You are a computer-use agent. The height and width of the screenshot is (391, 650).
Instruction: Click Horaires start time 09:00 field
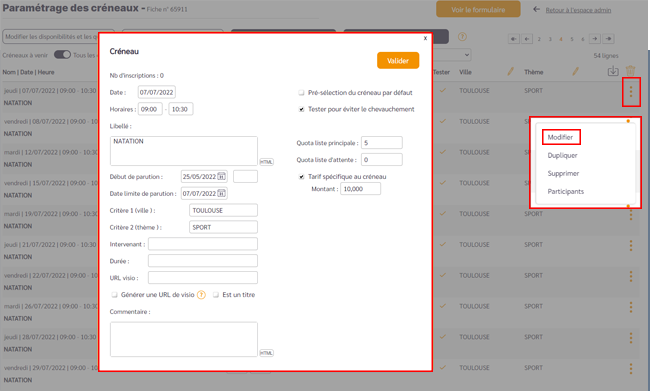click(150, 109)
